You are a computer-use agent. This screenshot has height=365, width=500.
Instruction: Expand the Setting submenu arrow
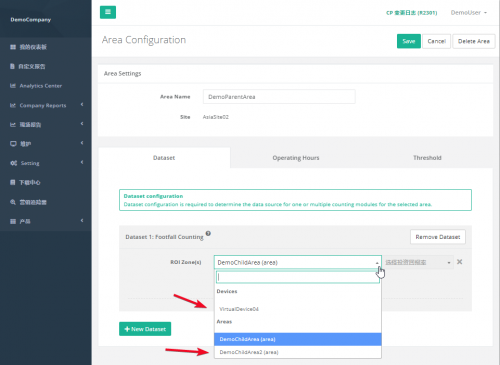82,162
